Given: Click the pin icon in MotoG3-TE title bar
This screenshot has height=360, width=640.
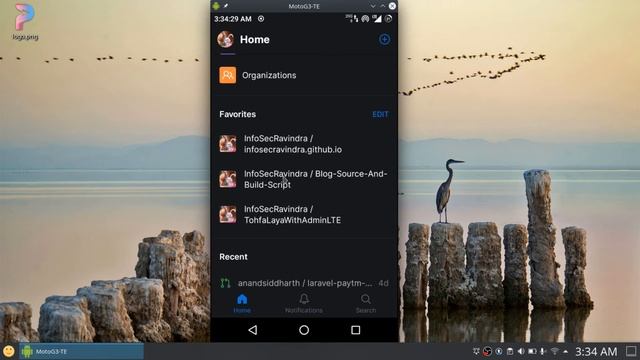Looking at the screenshot, I should pyautogui.click(x=226, y=6).
